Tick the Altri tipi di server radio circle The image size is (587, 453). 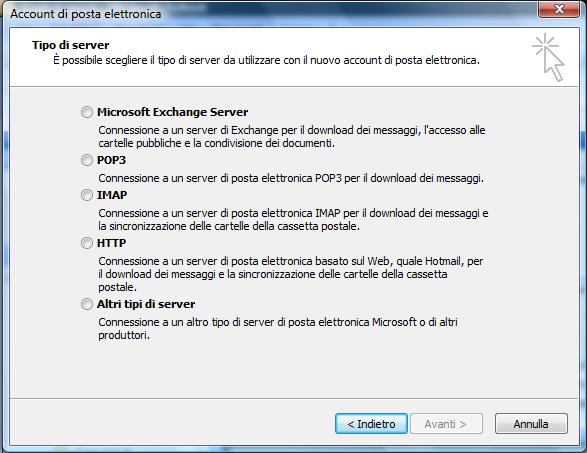coord(86,304)
